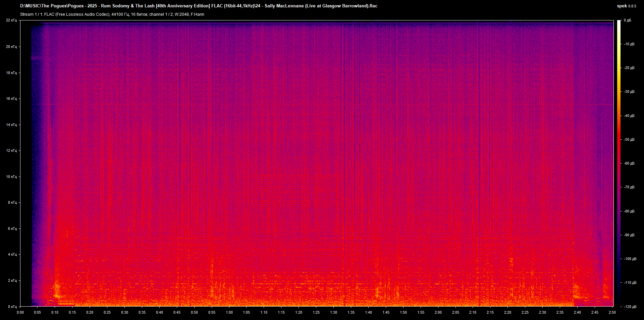The image size is (644, 320).
Task: Click the 0:30 time axis label
Action: pos(124,312)
